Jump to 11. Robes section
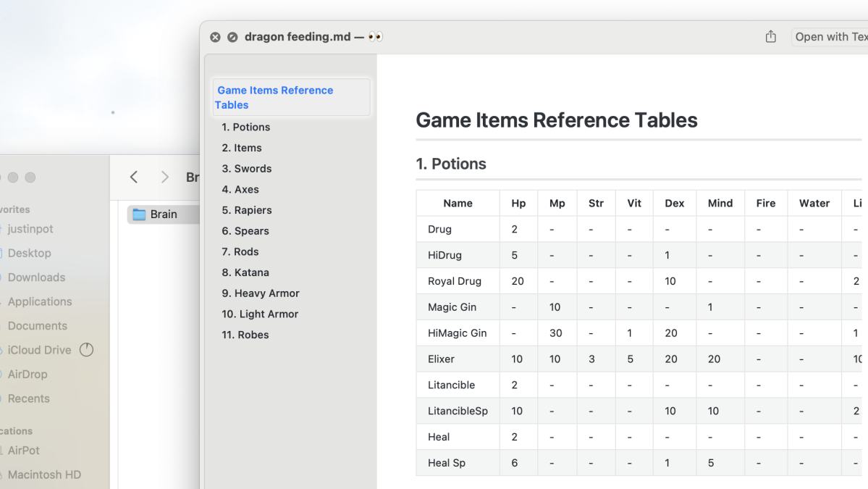 point(245,335)
